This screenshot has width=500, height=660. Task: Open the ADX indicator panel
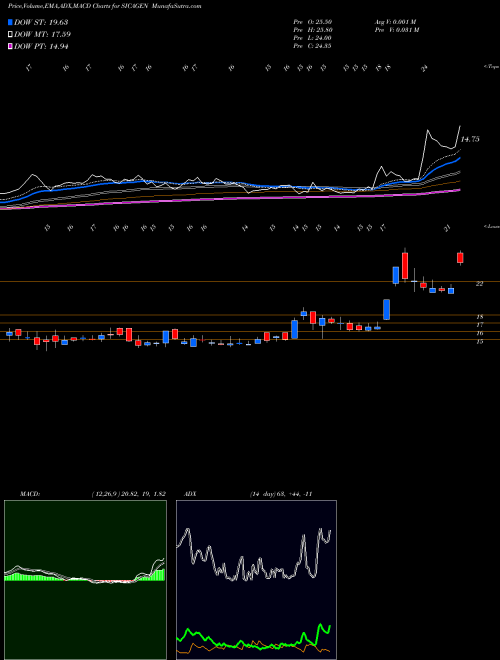(256, 580)
